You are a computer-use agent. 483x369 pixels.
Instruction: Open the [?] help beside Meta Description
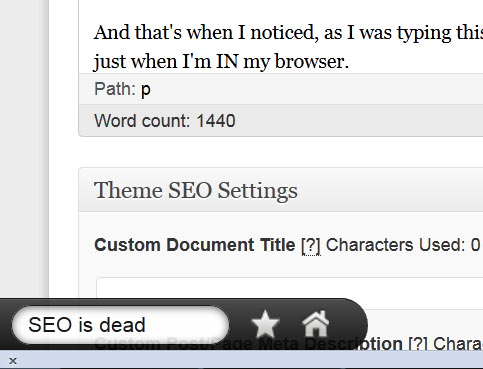pyautogui.click(x=418, y=343)
